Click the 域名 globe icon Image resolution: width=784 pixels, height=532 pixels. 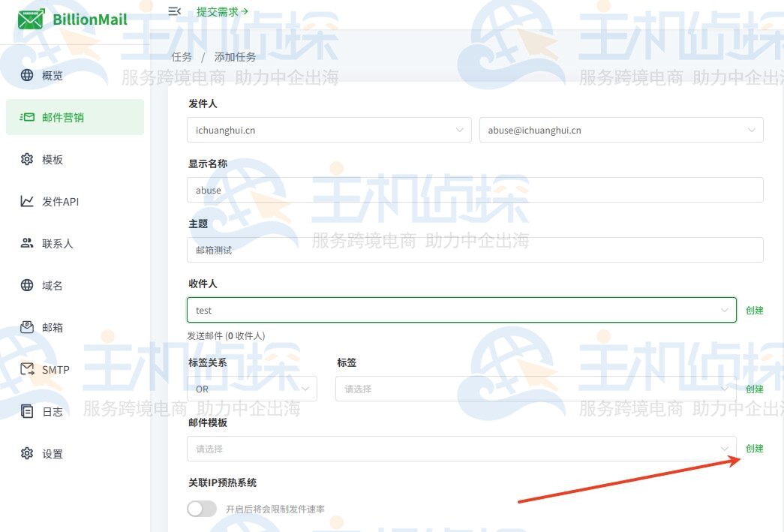(28, 285)
